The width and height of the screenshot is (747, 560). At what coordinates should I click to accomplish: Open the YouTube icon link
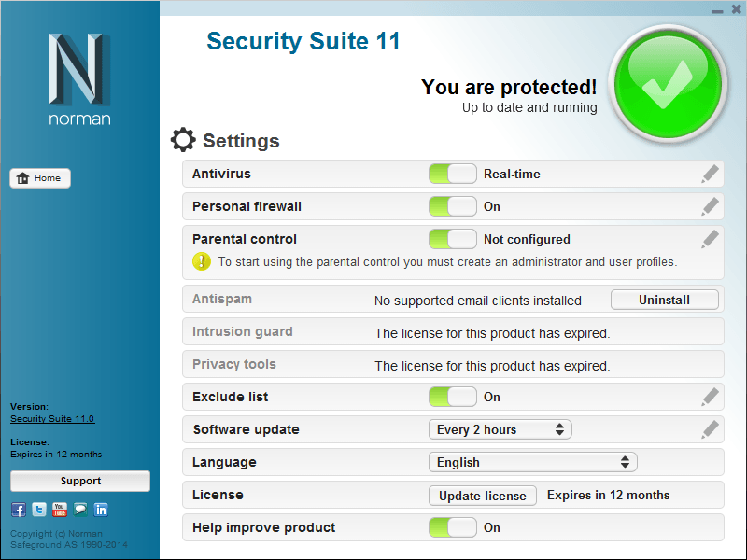coord(60,510)
